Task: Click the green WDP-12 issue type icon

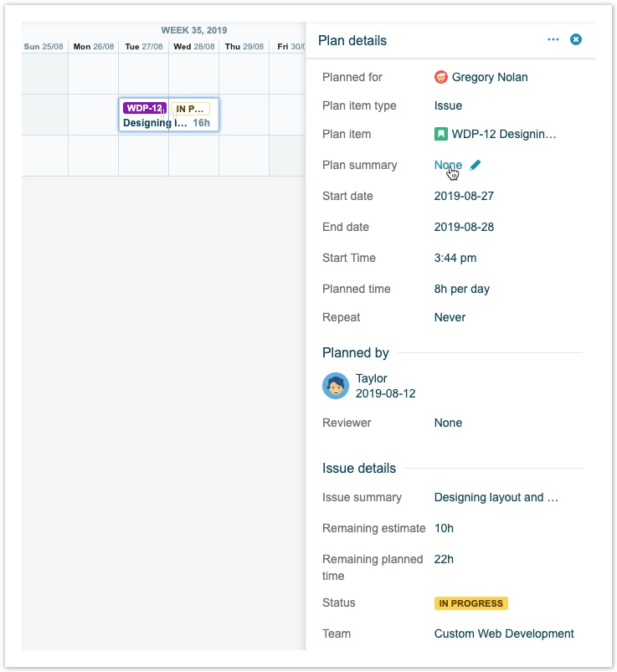Action: pos(441,134)
